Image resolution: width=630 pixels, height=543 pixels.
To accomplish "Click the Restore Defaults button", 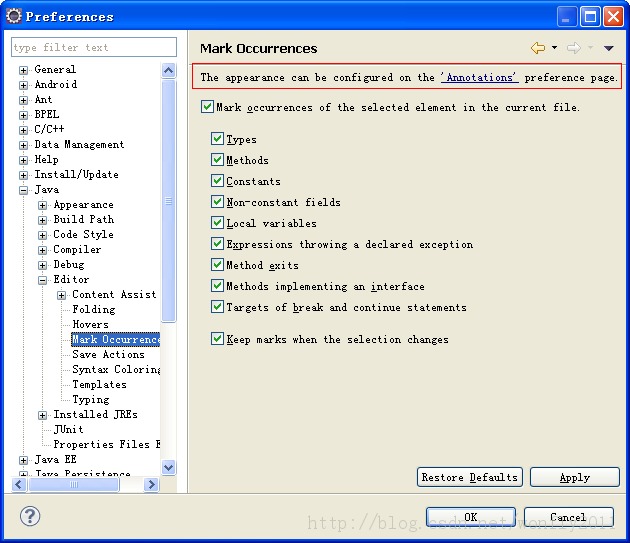I will (469, 477).
